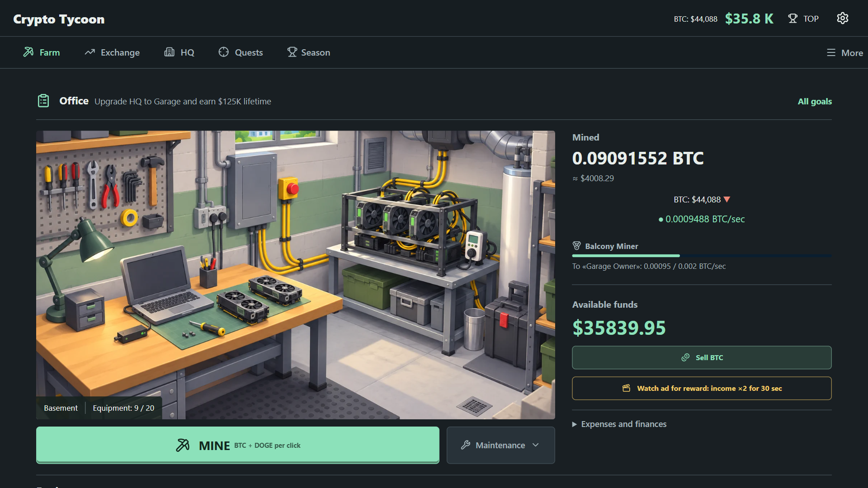The image size is (868, 488).
Task: Click the Farm pickaxe icon
Action: click(28, 52)
